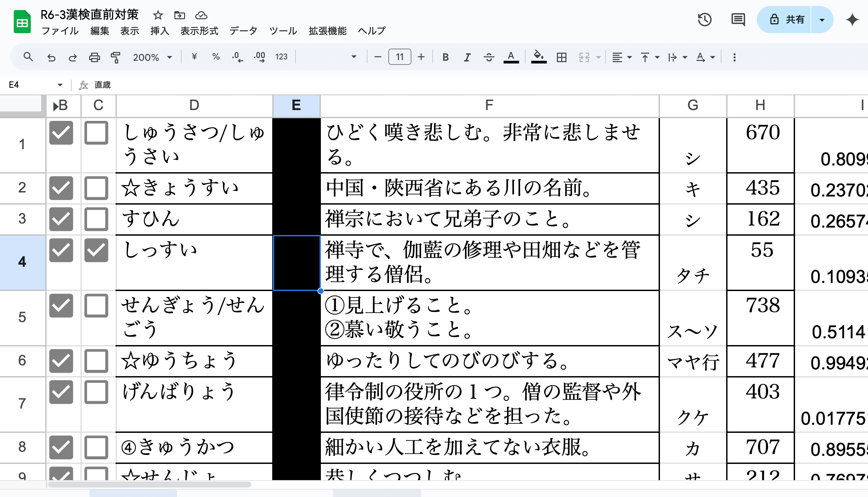The height and width of the screenshot is (497, 868).
Task: Open the Google Sheets home icon
Action: (22, 22)
